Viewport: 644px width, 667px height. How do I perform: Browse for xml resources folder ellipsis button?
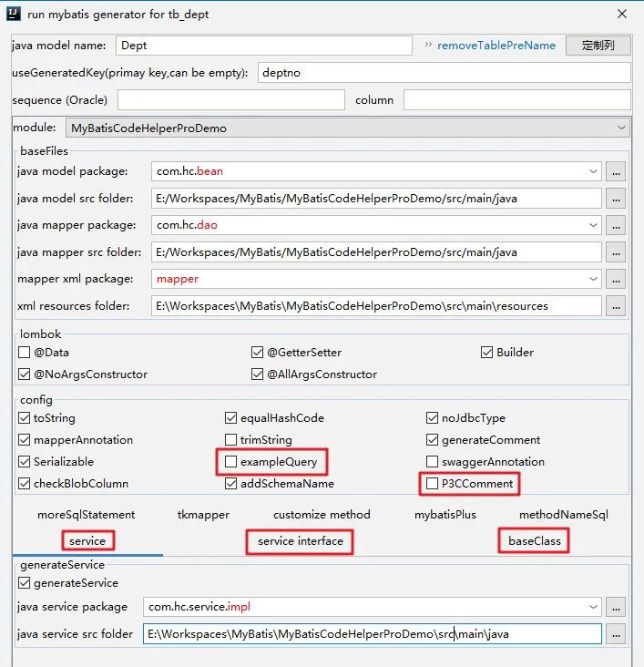tap(616, 306)
